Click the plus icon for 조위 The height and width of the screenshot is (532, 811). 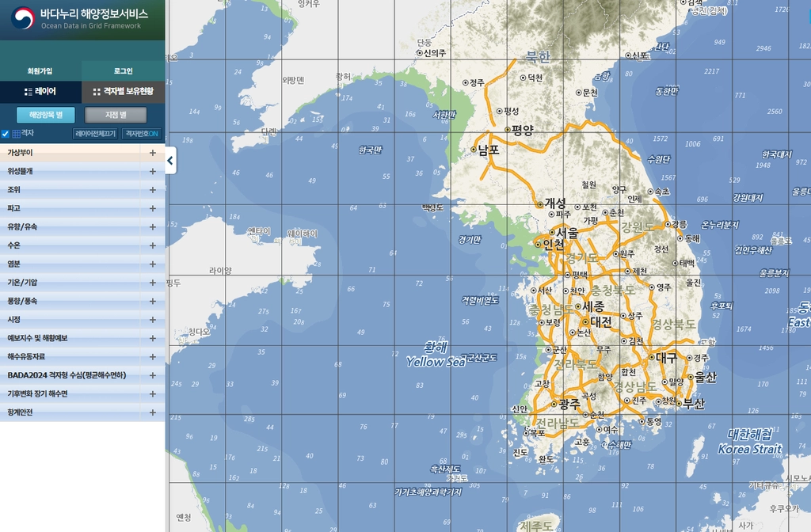coord(153,190)
